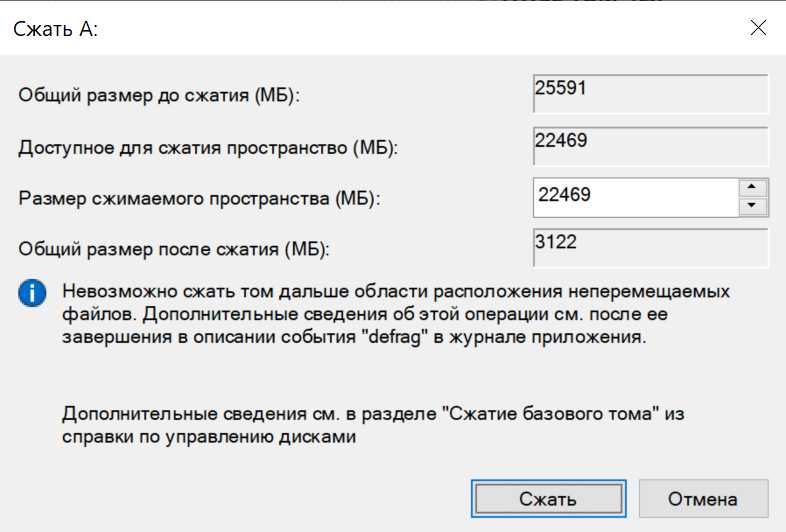This screenshot has width=786, height=532.
Task: Click the Сжать A: title bar text
Action: coord(55,29)
